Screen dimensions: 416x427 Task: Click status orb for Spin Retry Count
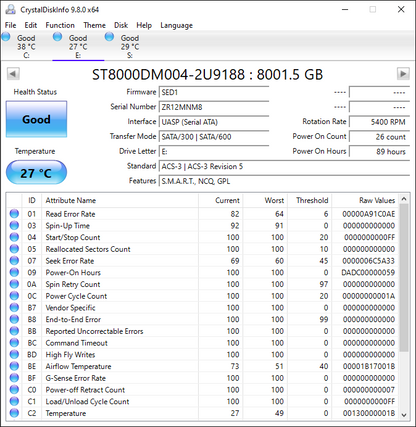14,284
